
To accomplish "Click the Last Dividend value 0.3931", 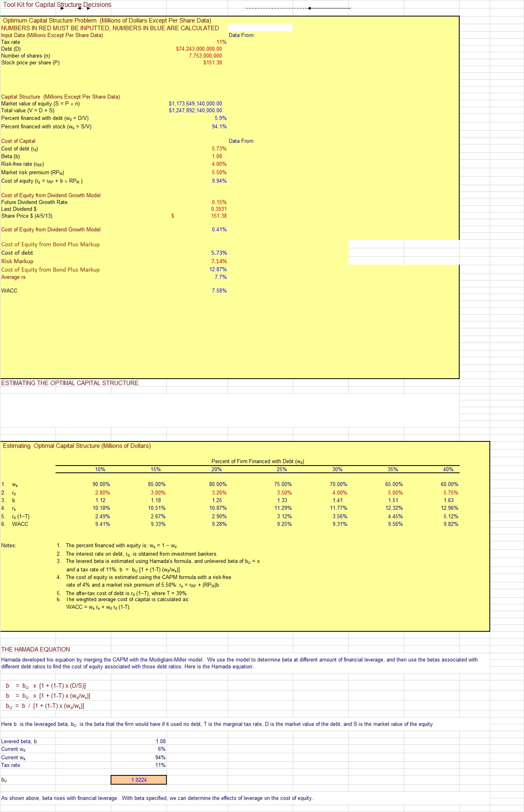I will [219, 209].
